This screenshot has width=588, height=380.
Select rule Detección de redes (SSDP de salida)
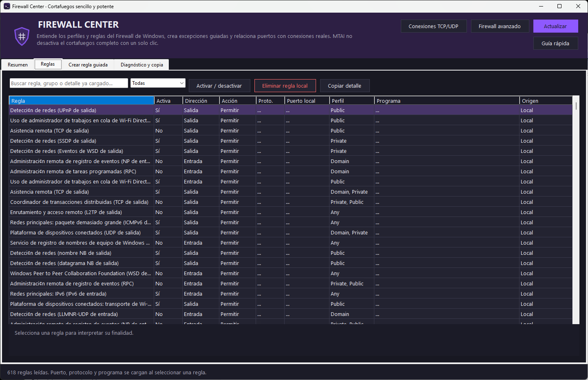click(x=290, y=141)
